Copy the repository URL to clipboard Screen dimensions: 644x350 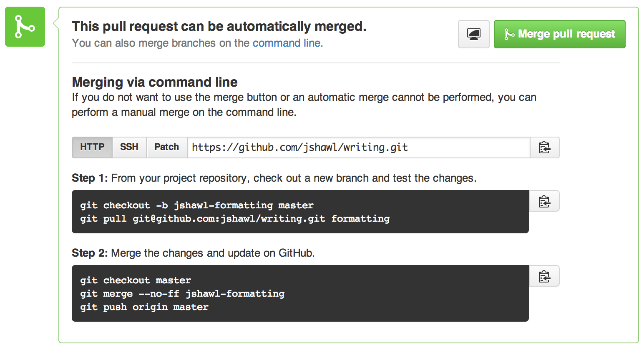[545, 147]
